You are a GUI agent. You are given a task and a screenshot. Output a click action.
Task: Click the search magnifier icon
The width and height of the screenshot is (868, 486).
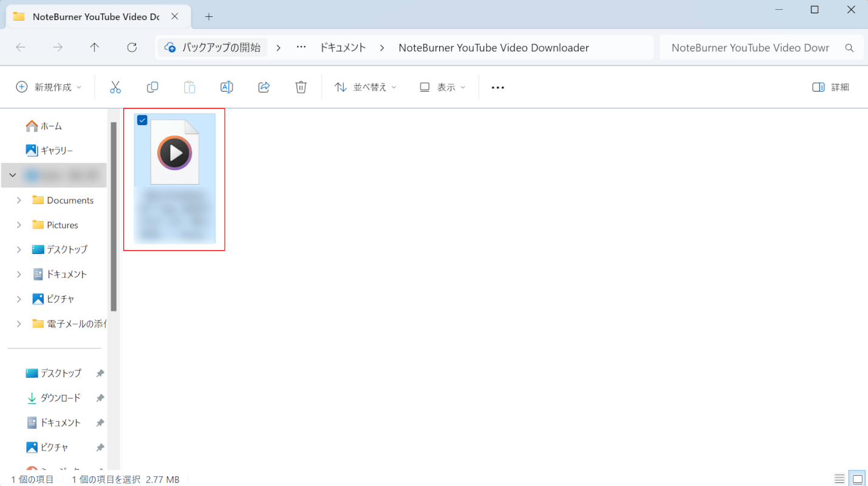850,48
